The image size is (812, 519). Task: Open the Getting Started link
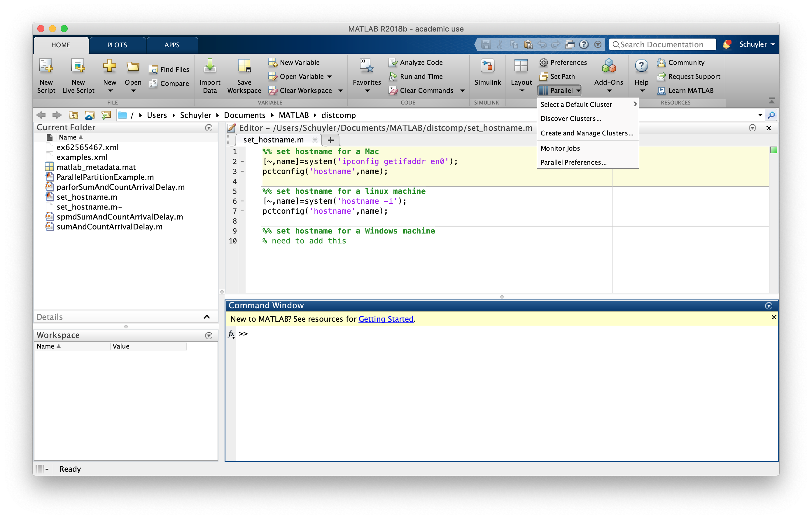[386, 319]
